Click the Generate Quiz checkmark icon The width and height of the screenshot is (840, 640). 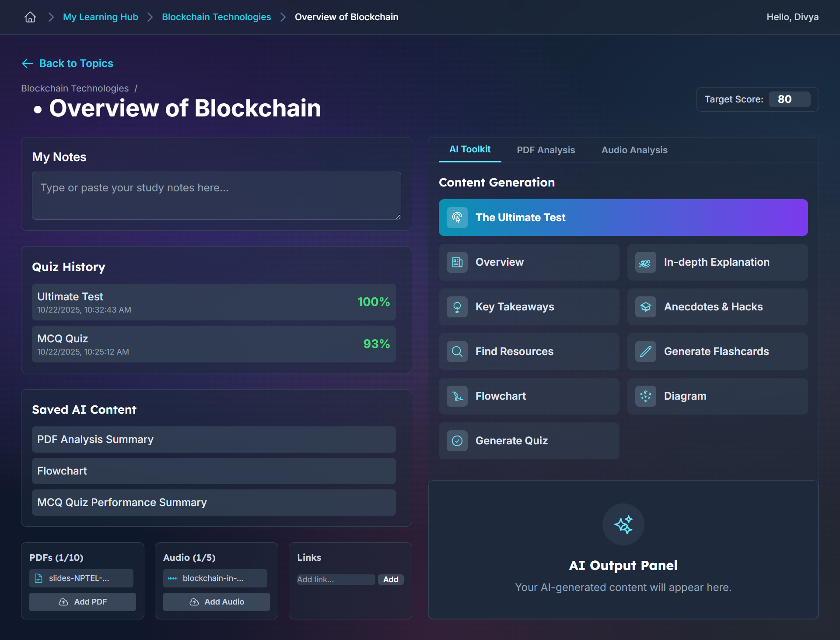click(457, 441)
